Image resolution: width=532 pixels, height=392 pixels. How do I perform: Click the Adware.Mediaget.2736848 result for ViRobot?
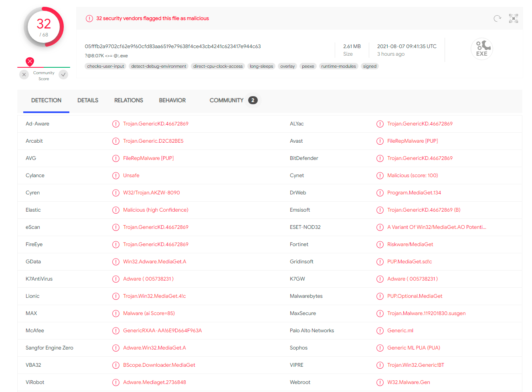[154, 382]
